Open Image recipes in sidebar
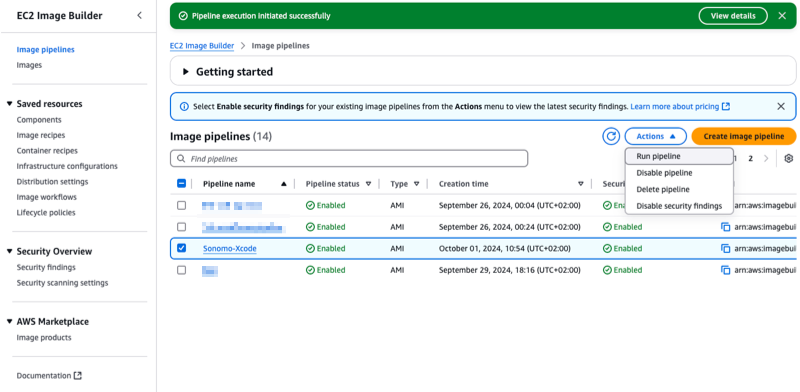Image resolution: width=800 pixels, height=392 pixels. pyautogui.click(x=41, y=135)
